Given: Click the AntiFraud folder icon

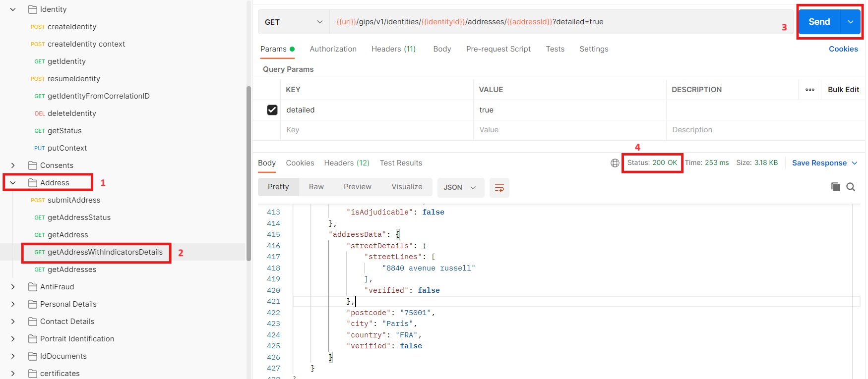Looking at the screenshot, I should point(33,287).
